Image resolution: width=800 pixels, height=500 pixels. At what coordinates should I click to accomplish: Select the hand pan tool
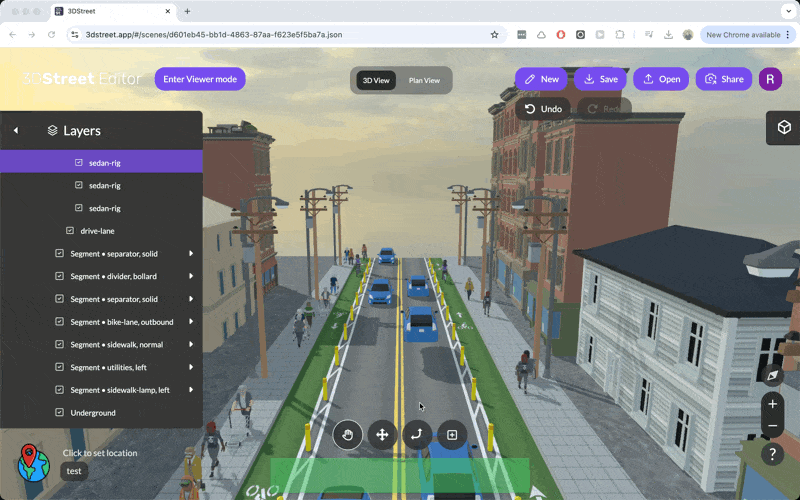(348, 434)
